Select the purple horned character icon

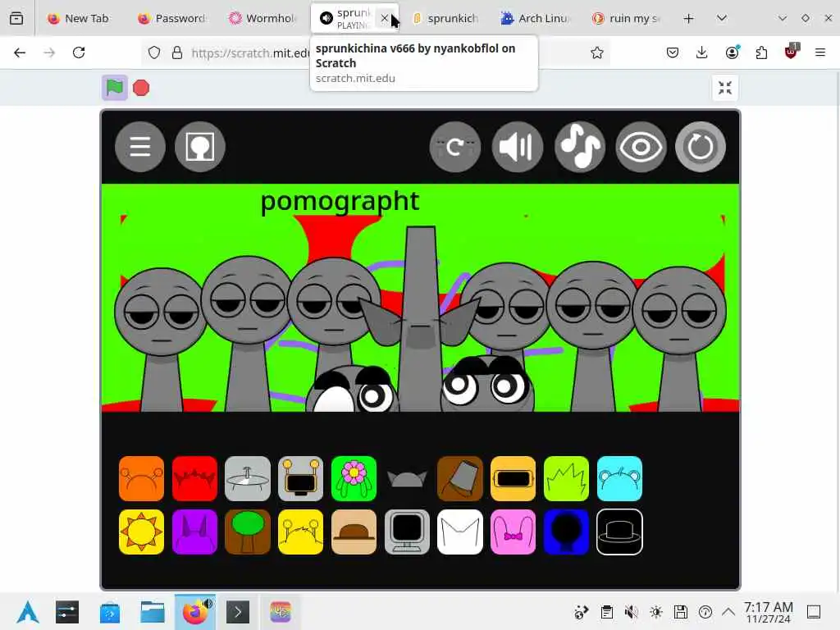point(194,532)
